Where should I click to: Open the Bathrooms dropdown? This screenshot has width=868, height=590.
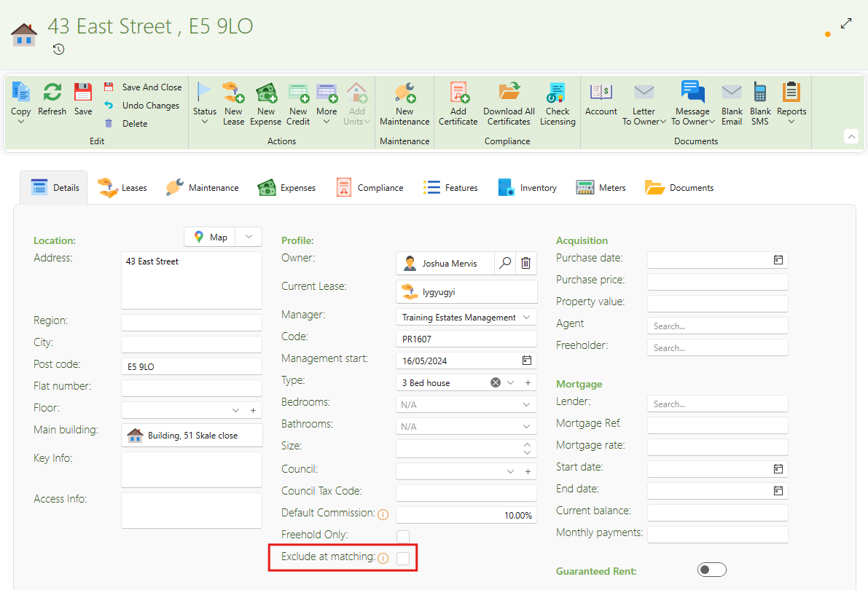(526, 426)
